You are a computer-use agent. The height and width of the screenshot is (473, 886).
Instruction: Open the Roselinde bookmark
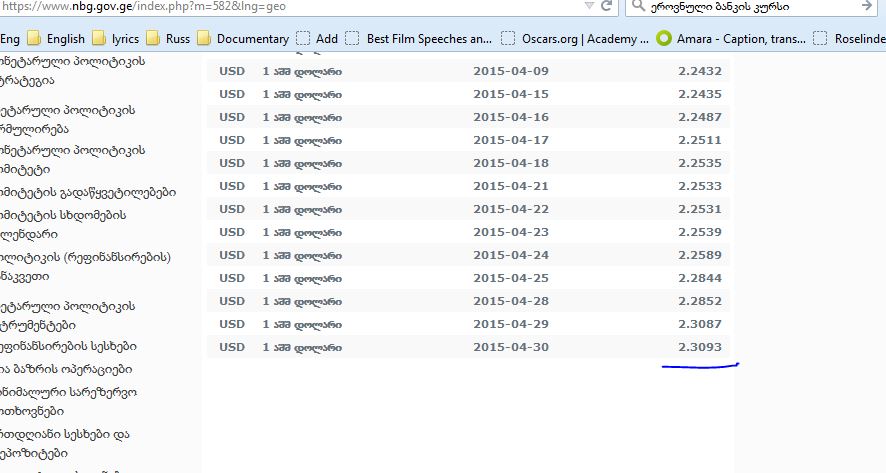pos(849,38)
